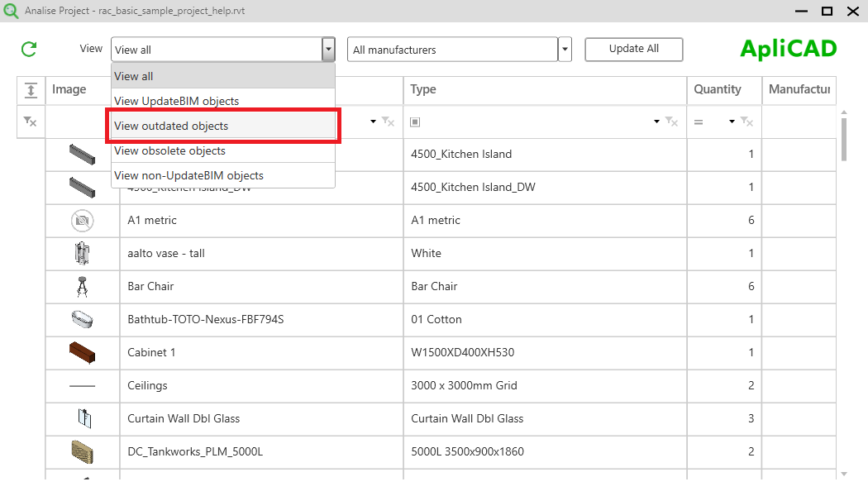Click the checkbox in the Type filter cell
Viewport: 868px width, 496px height.
tap(415, 122)
